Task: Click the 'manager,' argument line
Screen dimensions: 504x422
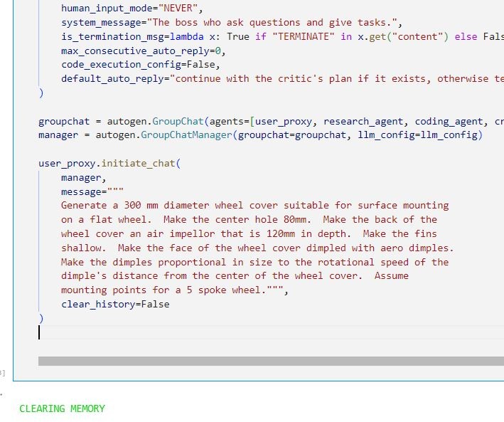Action: (x=84, y=178)
